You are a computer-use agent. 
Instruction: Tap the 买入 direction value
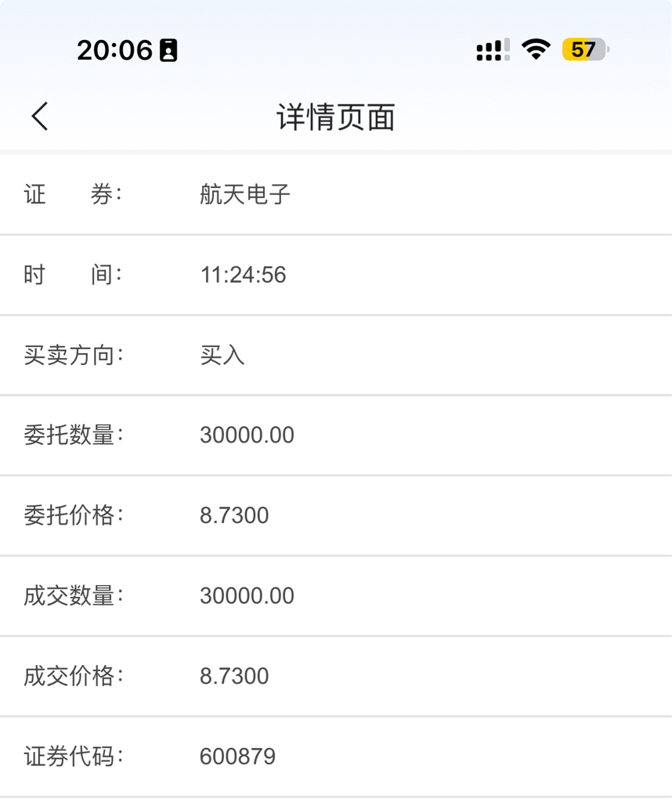click(x=222, y=355)
